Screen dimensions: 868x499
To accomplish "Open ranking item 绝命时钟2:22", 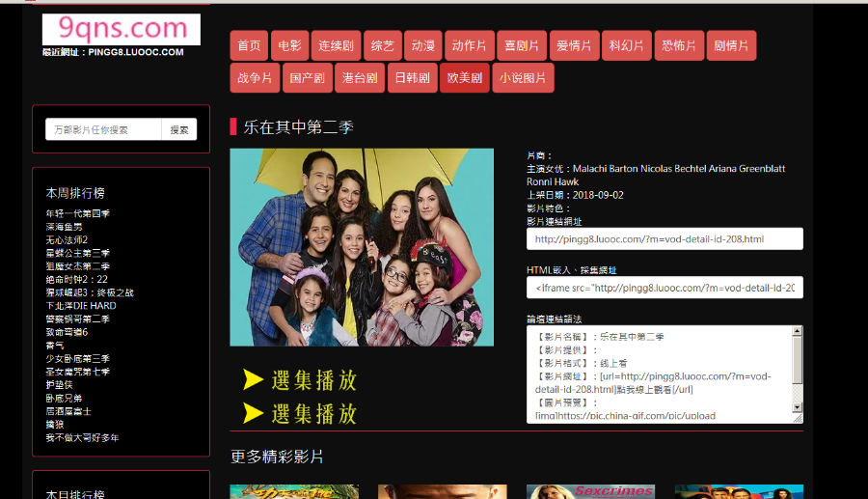I will (x=77, y=280).
